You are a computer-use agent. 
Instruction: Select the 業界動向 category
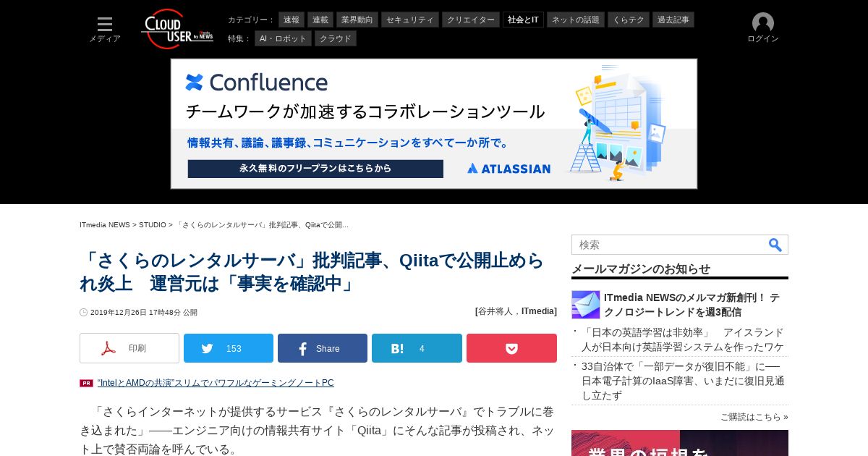(357, 20)
